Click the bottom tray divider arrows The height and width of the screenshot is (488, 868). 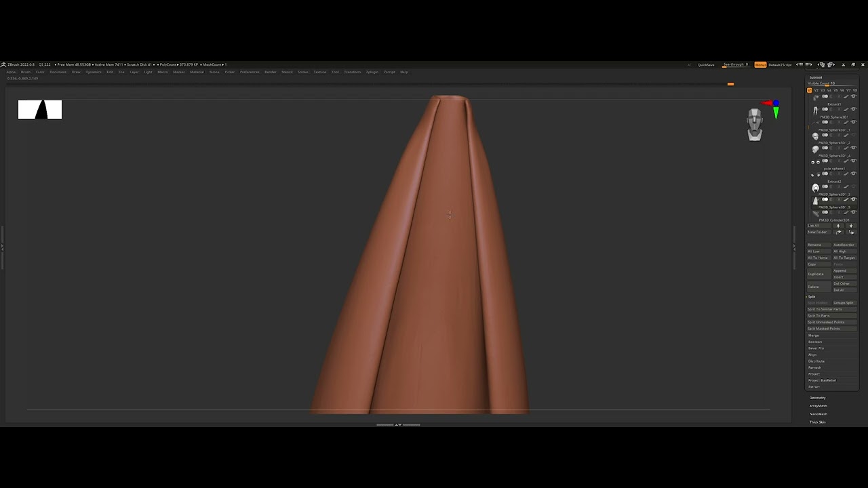pyautogui.click(x=398, y=425)
